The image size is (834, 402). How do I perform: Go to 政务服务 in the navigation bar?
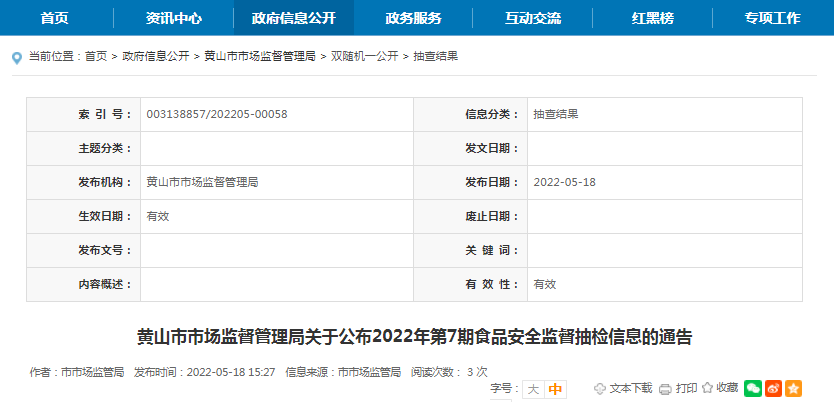coord(413,18)
